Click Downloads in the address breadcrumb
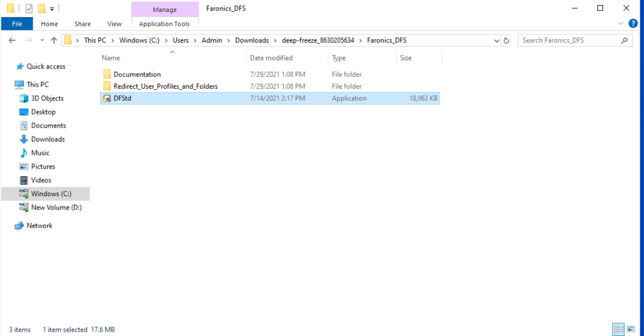 tap(252, 40)
